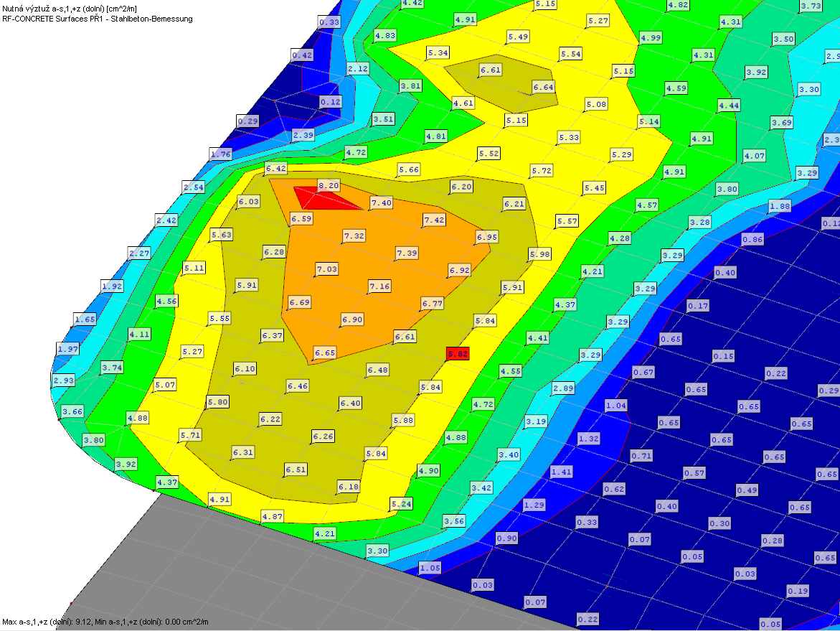Image resolution: width=840 pixels, height=631 pixels.
Task: Click the 1.88 value label
Action: (x=780, y=206)
